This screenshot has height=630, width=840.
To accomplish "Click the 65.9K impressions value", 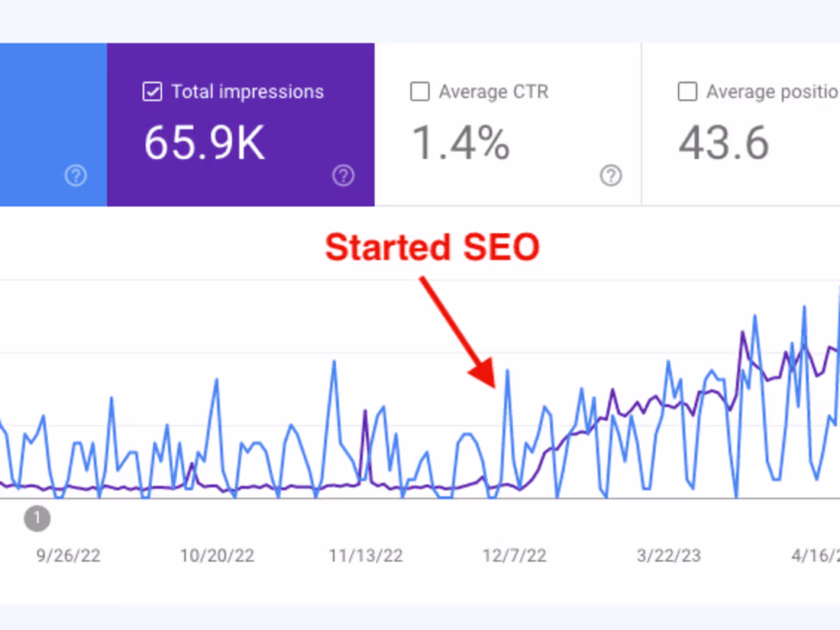I will pos(204,143).
